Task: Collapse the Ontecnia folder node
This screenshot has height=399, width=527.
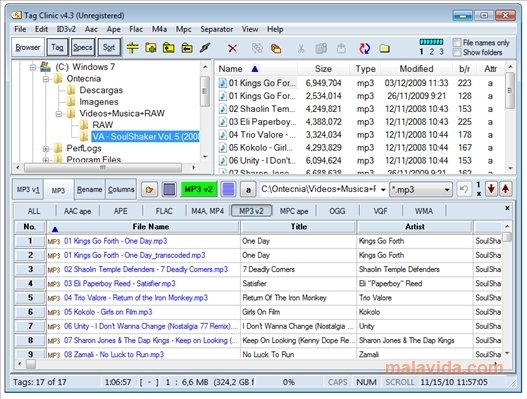Action: click(46, 79)
